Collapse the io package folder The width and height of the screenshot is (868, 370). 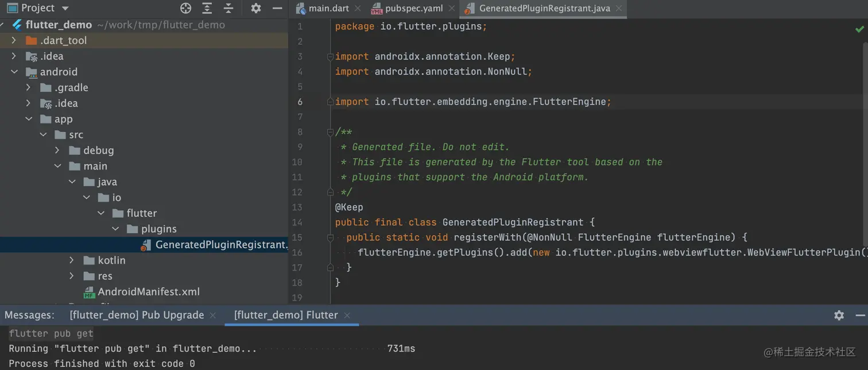87,197
